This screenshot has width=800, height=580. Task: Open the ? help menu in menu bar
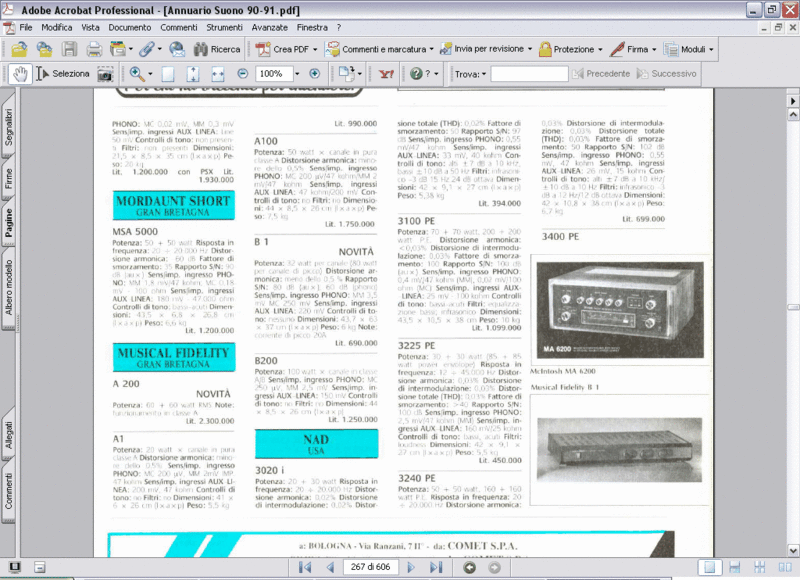(x=338, y=28)
